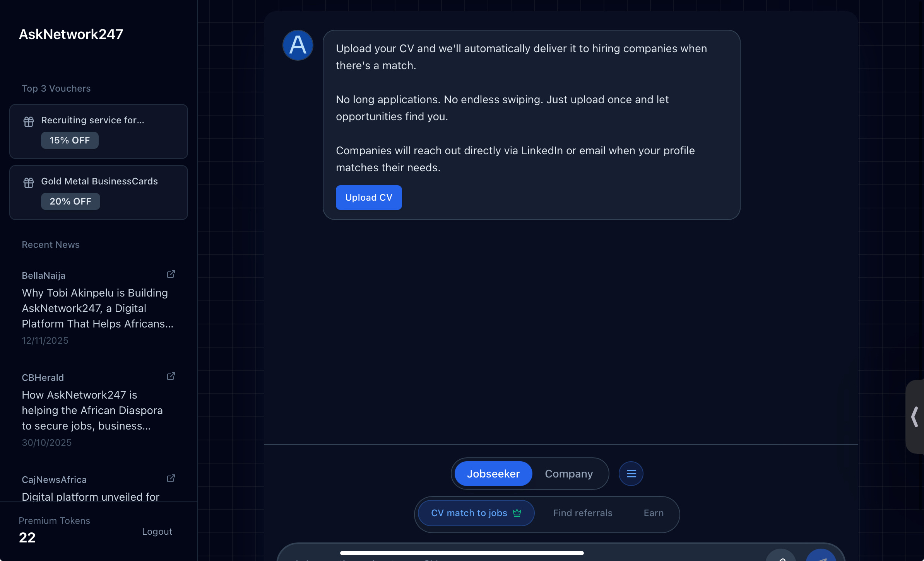
Task: Select the Find referrals tab
Action: 582,513
